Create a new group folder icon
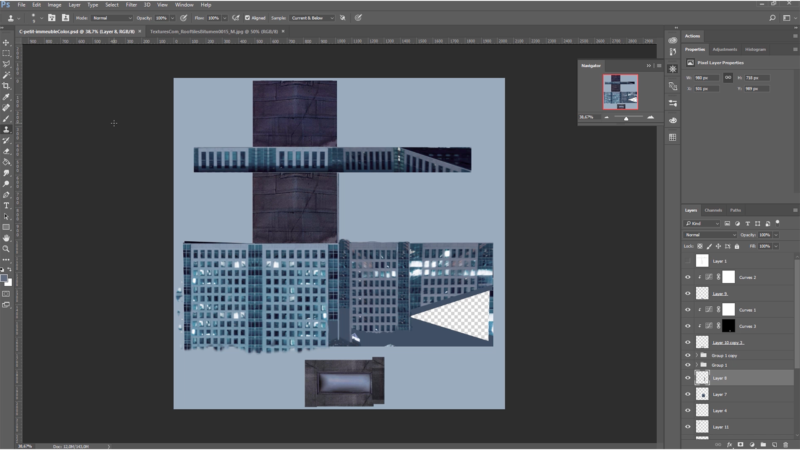The width and height of the screenshot is (800, 450). [x=763, y=445]
